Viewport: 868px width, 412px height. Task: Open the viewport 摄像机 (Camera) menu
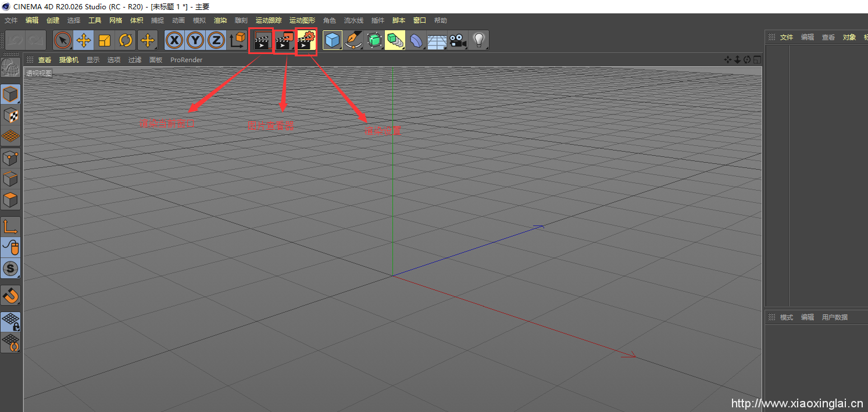(x=69, y=60)
